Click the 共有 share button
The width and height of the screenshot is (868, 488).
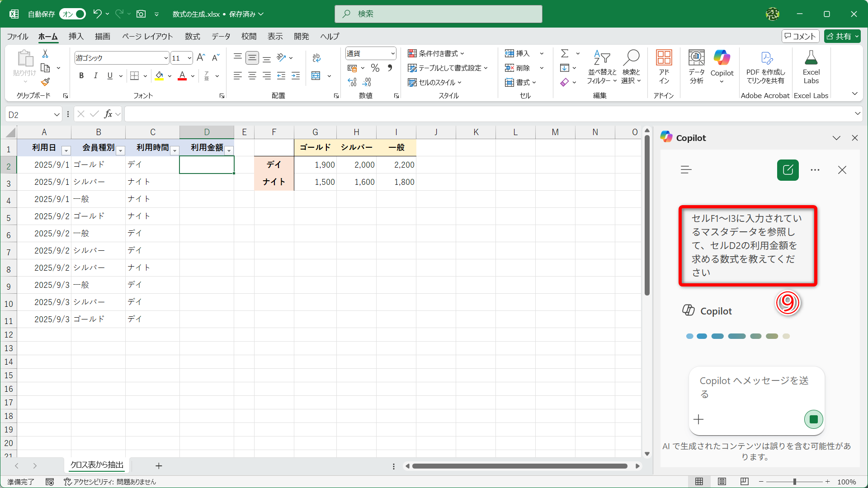click(842, 36)
